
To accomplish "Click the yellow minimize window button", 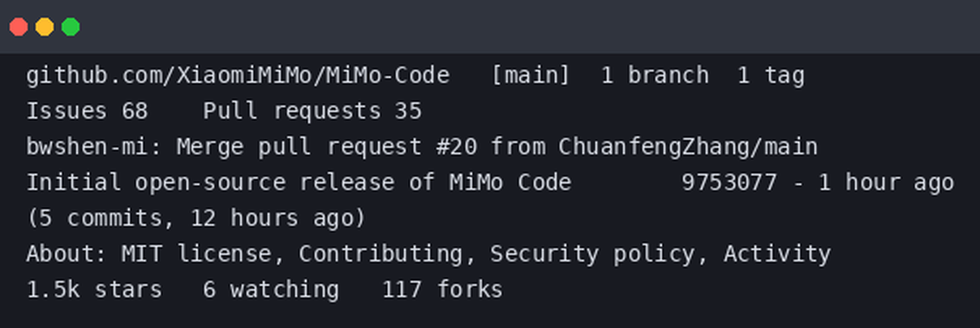I will coord(45,27).
